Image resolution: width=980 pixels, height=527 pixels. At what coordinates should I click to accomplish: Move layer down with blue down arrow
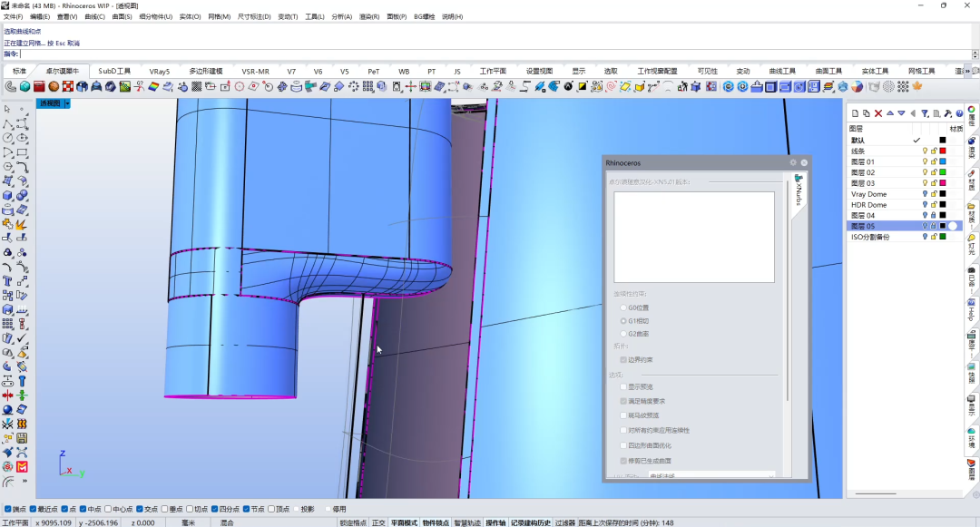click(x=901, y=113)
